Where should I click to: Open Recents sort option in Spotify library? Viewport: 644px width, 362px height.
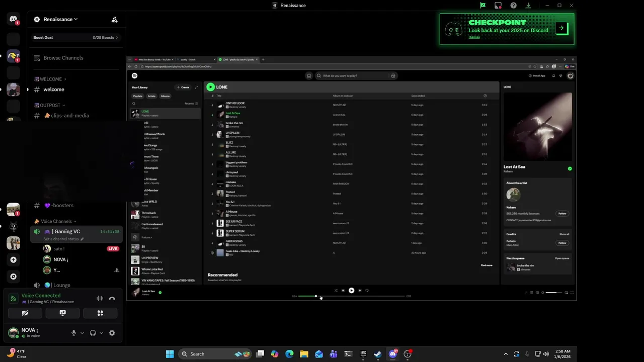tap(191, 104)
